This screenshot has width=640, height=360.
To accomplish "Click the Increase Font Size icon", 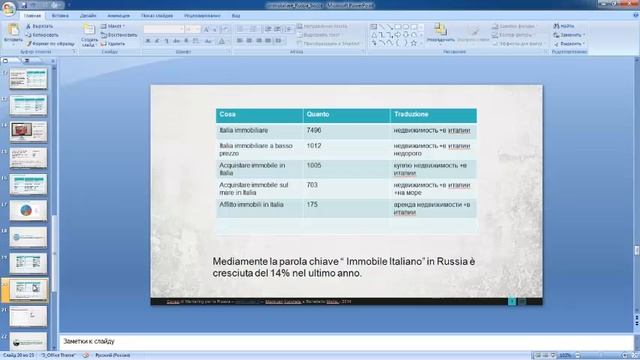I will (207, 29).
